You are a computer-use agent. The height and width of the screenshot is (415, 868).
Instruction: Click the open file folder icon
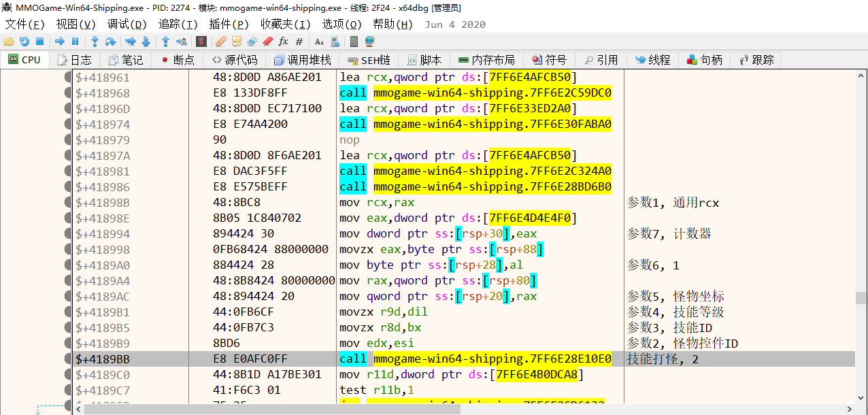click(9, 41)
